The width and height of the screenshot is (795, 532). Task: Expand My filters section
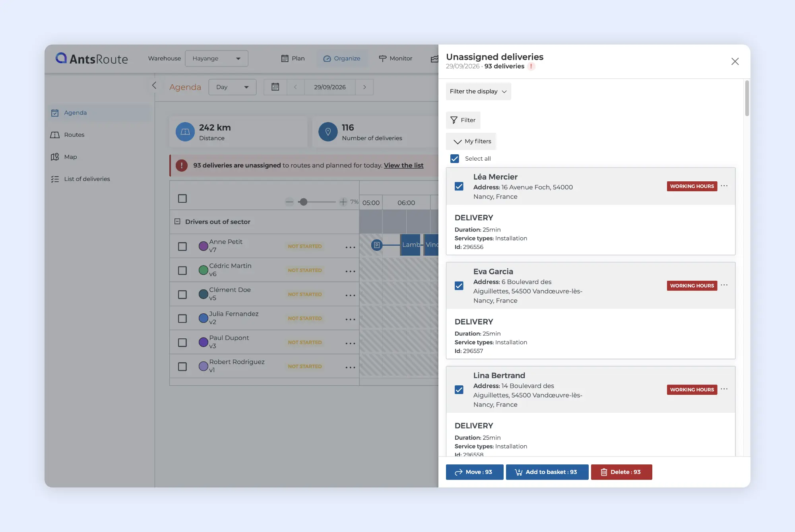click(x=472, y=142)
